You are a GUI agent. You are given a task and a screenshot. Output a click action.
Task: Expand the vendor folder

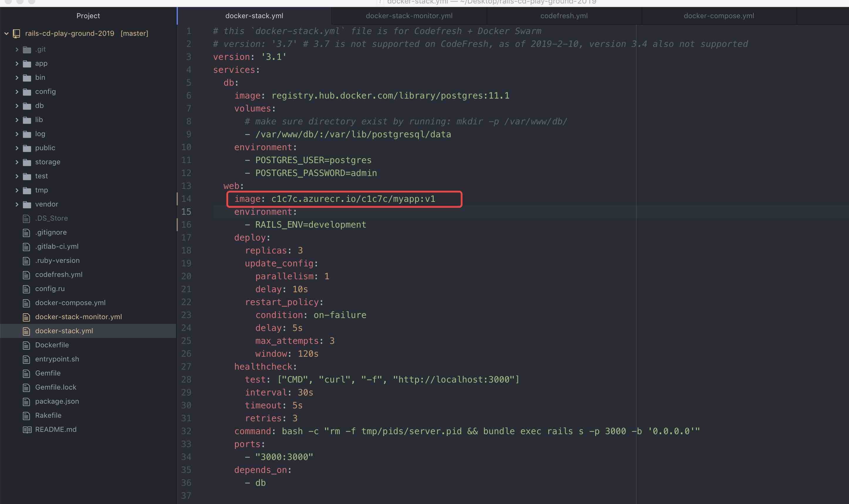pyautogui.click(x=17, y=204)
